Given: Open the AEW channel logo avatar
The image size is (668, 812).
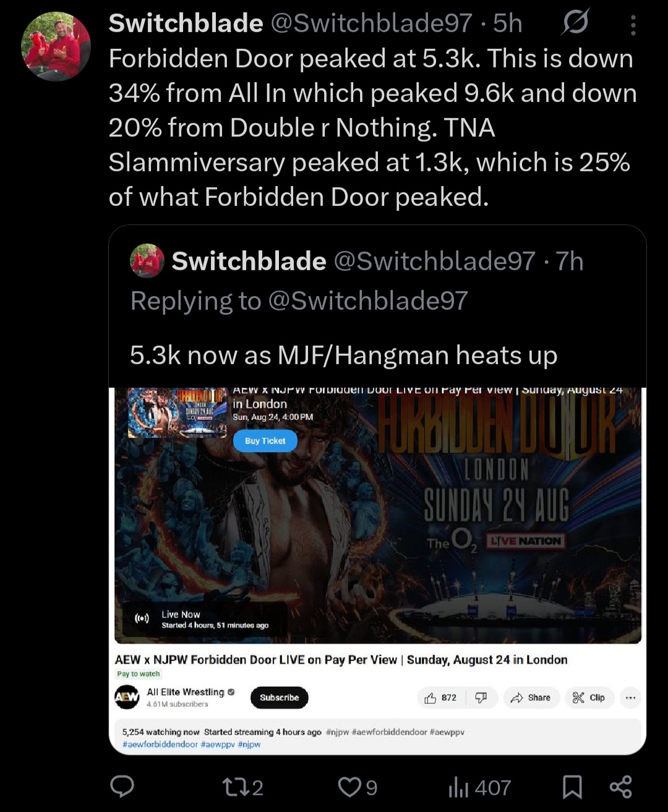Looking at the screenshot, I should pyautogui.click(x=127, y=697).
